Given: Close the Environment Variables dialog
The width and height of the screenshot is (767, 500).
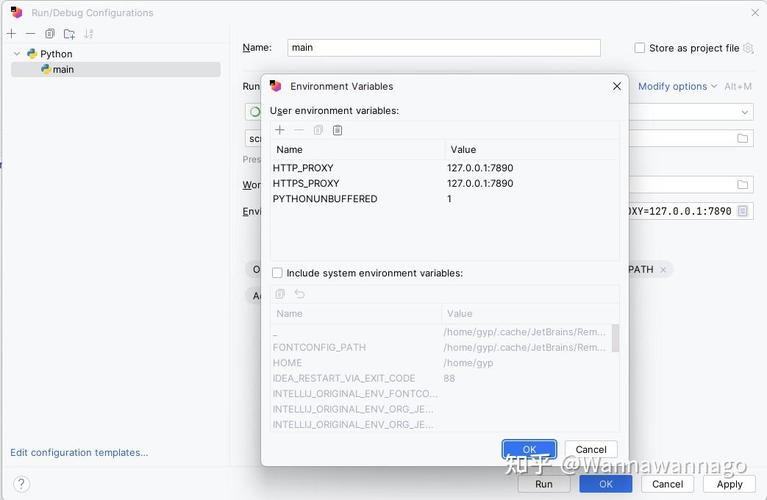Looking at the screenshot, I should pyautogui.click(x=617, y=86).
